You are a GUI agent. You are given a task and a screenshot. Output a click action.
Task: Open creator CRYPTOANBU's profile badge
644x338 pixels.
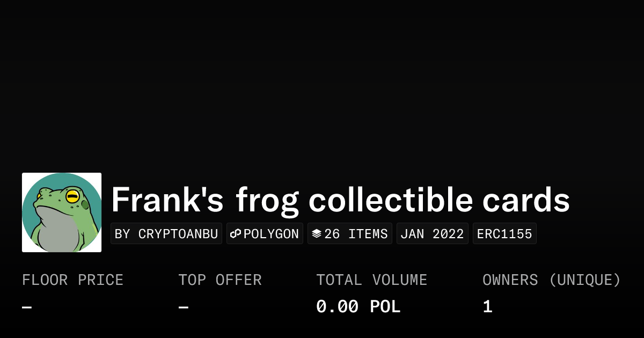166,234
